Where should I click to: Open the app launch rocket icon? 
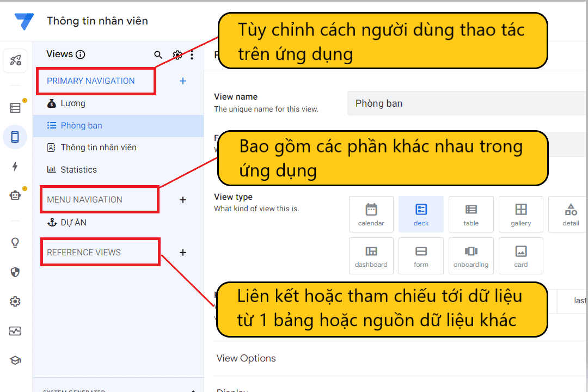(15, 60)
